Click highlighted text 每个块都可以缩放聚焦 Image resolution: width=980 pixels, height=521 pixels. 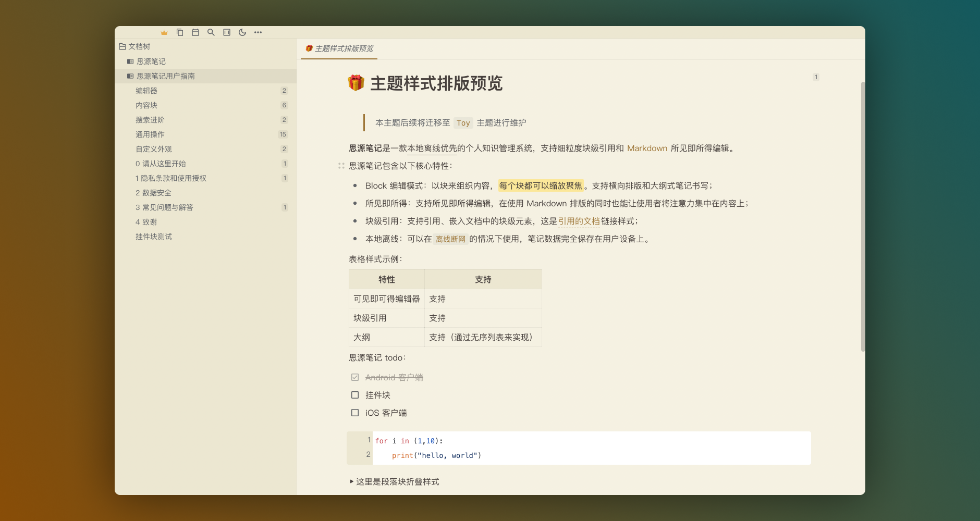[541, 185]
